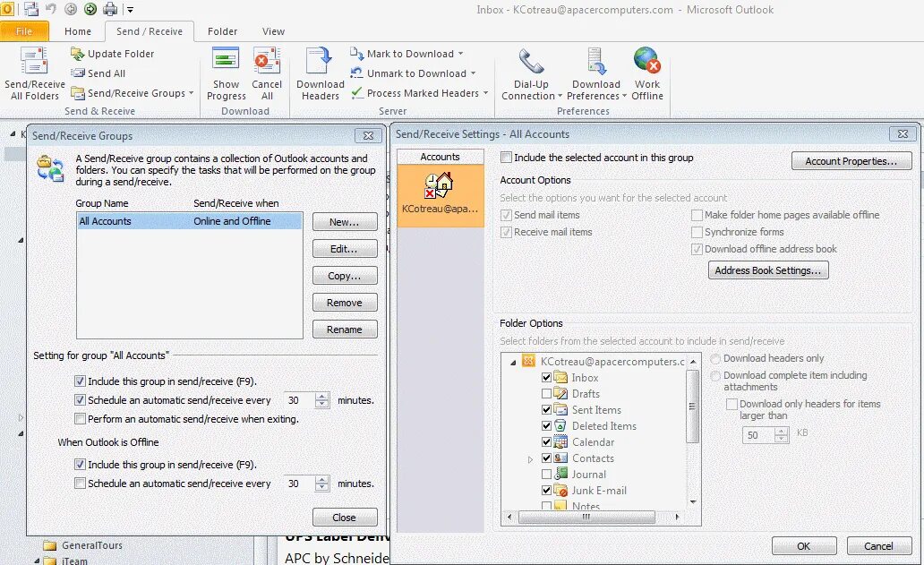This screenshot has width=924, height=565.
Task: Click Copy... button in Send/Receive Groups
Action: (345, 276)
